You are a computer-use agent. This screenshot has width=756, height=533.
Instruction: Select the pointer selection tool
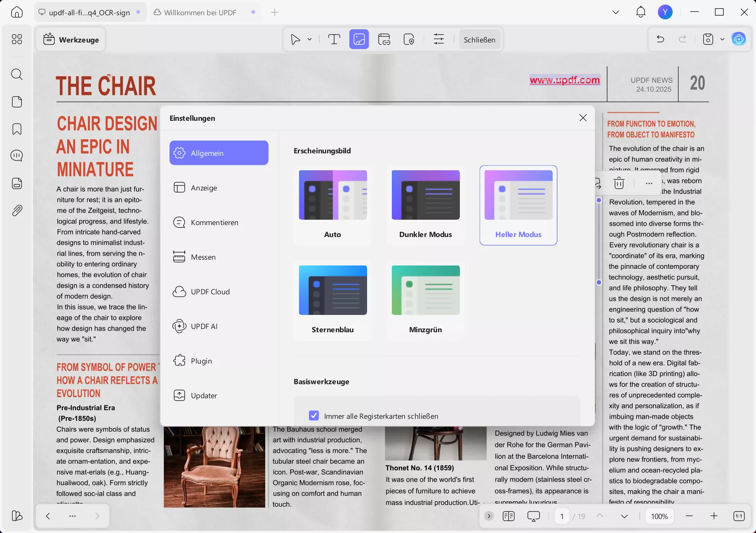pos(295,40)
